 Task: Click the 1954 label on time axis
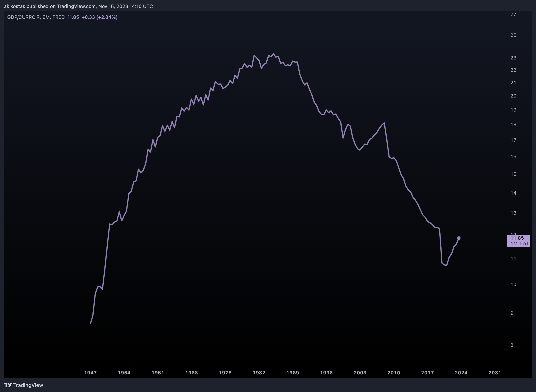click(124, 373)
